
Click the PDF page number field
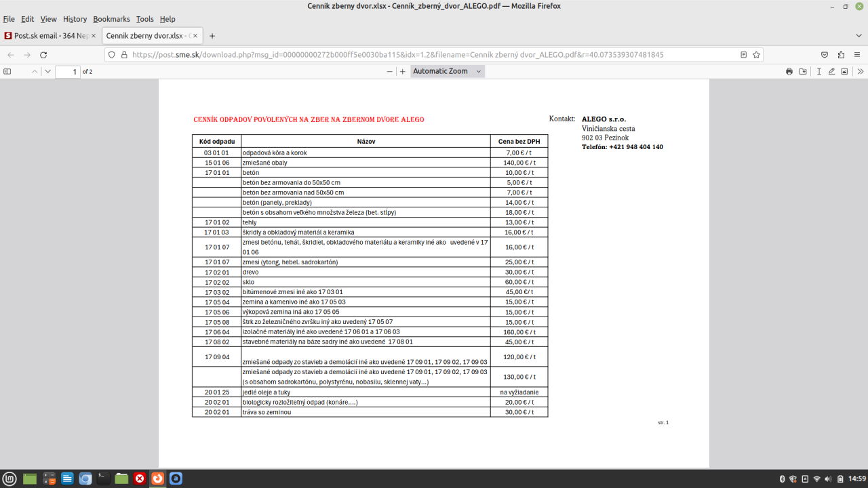(67, 71)
